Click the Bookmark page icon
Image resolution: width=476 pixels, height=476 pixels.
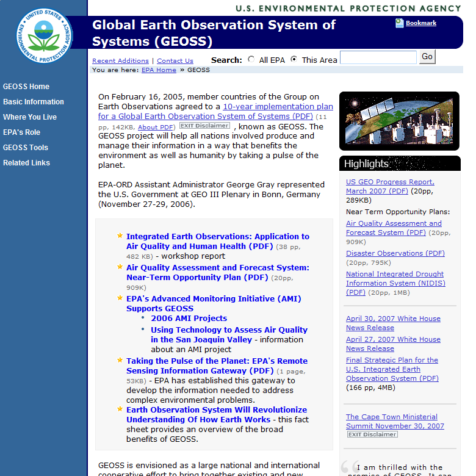click(x=400, y=23)
